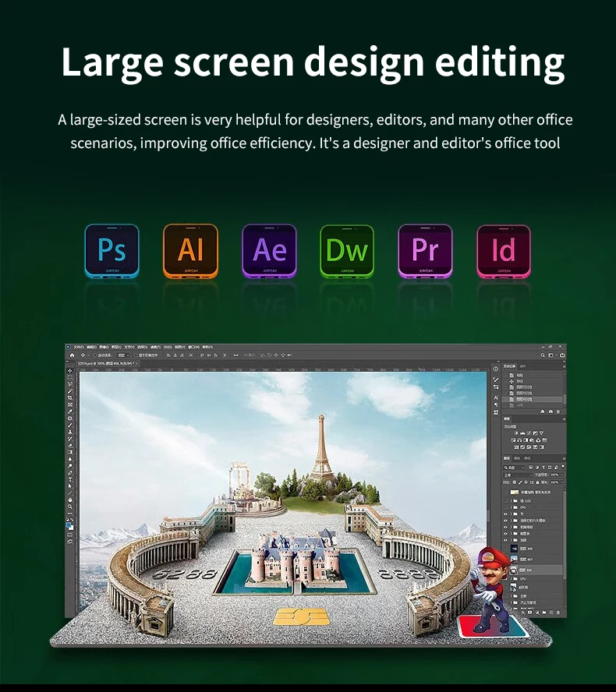Viewport: 616px width, 692px height.
Task: Toggle the lock image pixels brush button
Action: [x=520, y=482]
